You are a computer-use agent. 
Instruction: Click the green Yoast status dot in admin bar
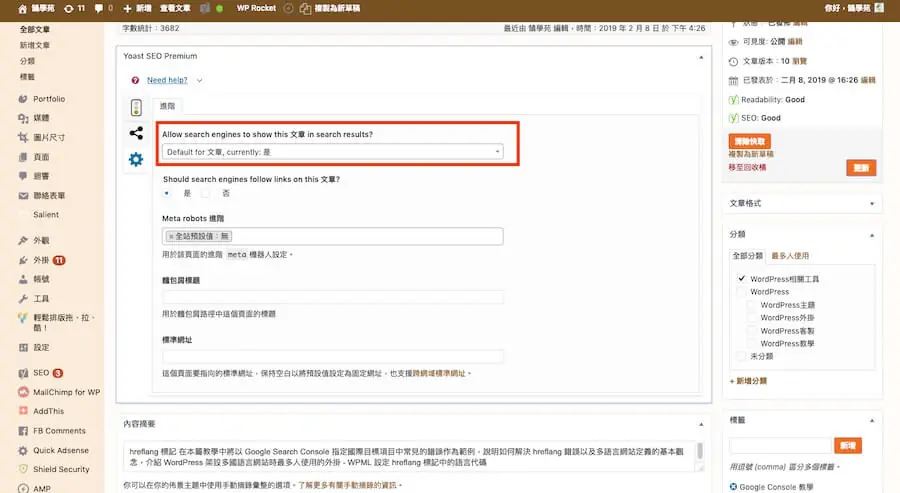point(219,9)
